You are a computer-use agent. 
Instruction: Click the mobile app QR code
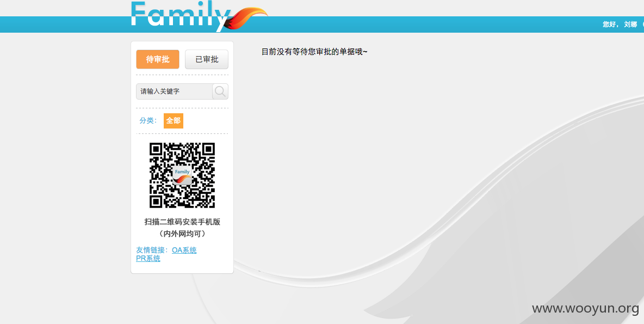coord(182,175)
